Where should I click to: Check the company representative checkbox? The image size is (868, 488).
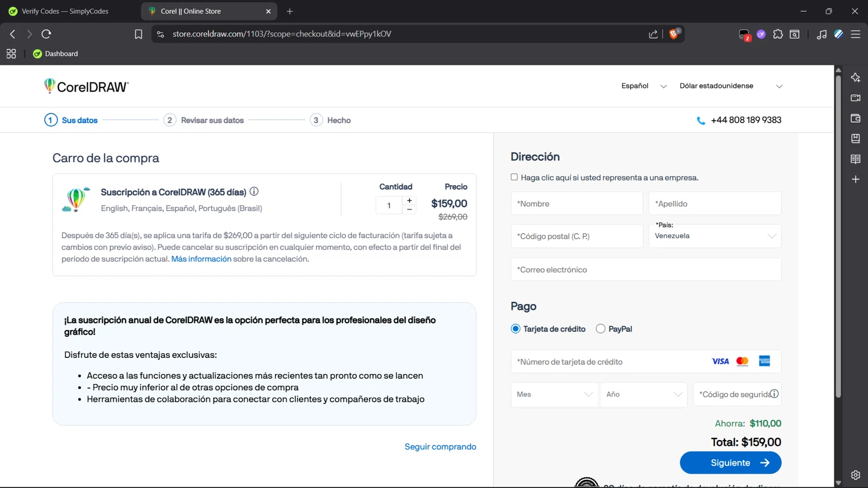pos(514,177)
